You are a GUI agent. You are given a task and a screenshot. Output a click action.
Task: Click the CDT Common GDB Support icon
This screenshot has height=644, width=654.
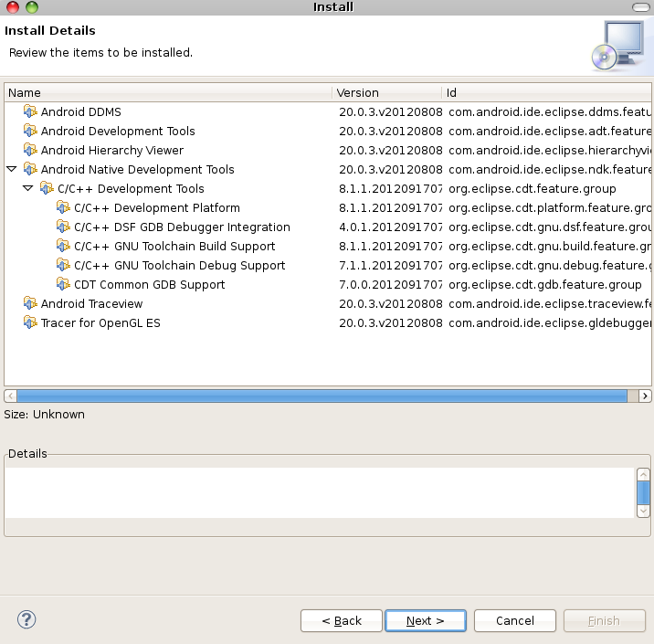pos(63,284)
